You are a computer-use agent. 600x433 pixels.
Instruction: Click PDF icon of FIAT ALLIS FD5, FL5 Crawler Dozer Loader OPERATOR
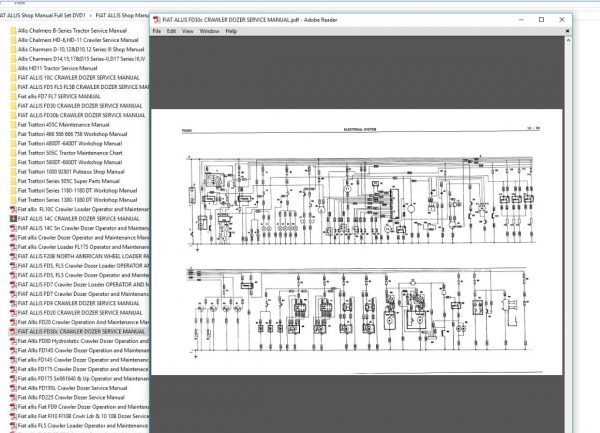coord(13,265)
